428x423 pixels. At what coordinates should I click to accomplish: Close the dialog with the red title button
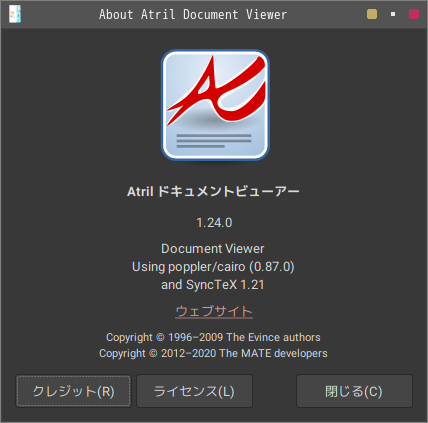(x=414, y=14)
